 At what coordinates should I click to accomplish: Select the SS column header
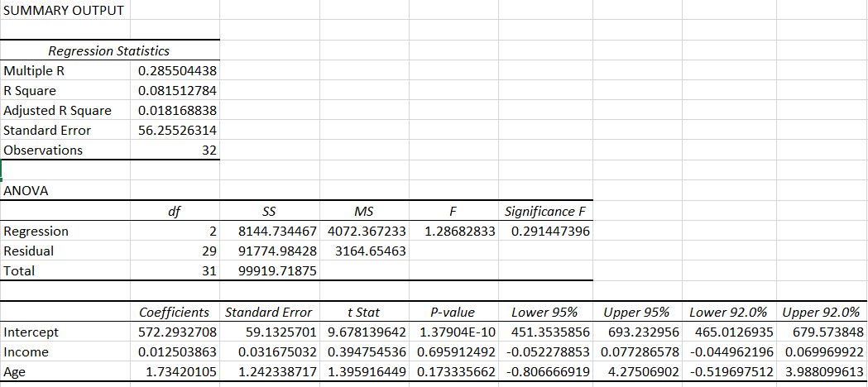coord(270,211)
